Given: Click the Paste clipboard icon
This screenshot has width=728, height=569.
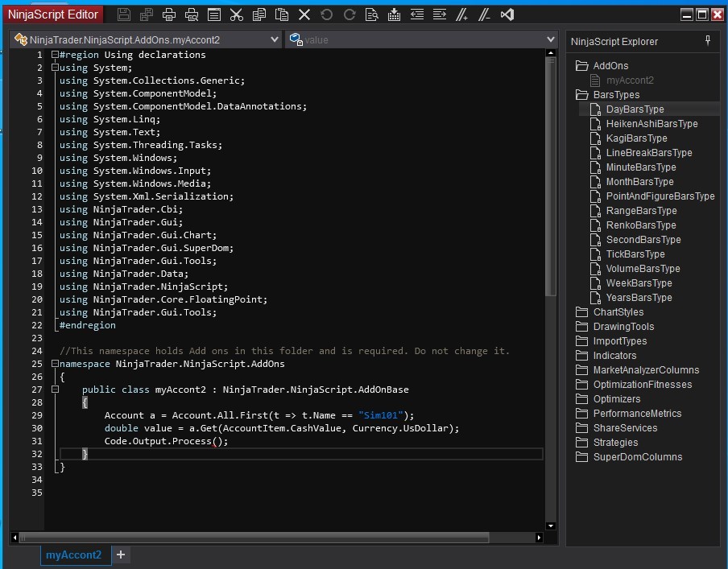Looking at the screenshot, I should [x=281, y=14].
